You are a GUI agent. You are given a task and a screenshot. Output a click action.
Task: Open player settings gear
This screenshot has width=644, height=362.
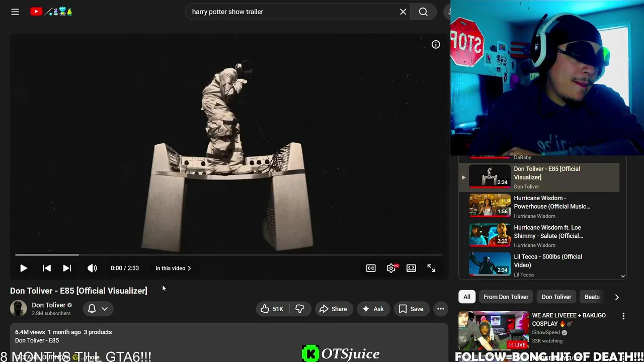point(391,268)
